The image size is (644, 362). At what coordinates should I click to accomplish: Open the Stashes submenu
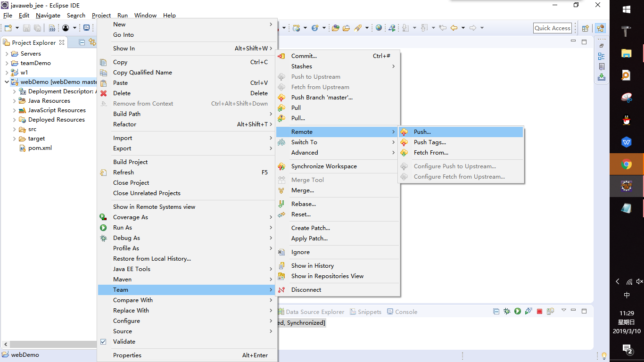point(338,66)
